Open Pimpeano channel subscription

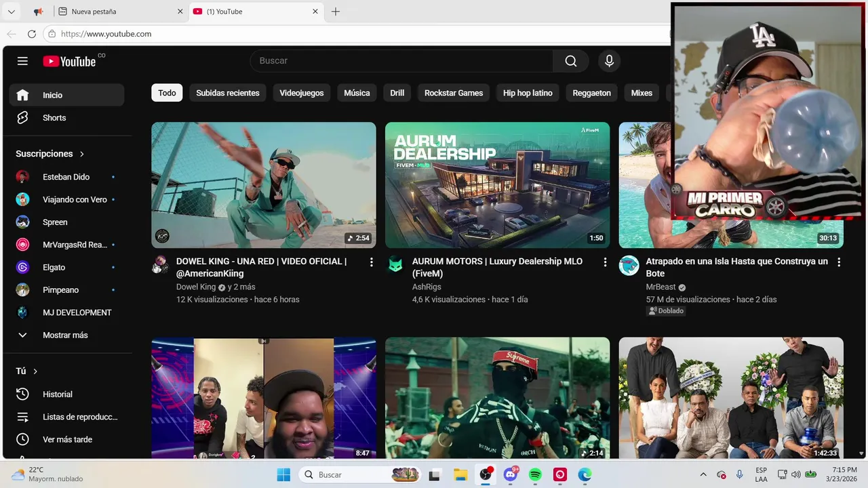point(66,290)
